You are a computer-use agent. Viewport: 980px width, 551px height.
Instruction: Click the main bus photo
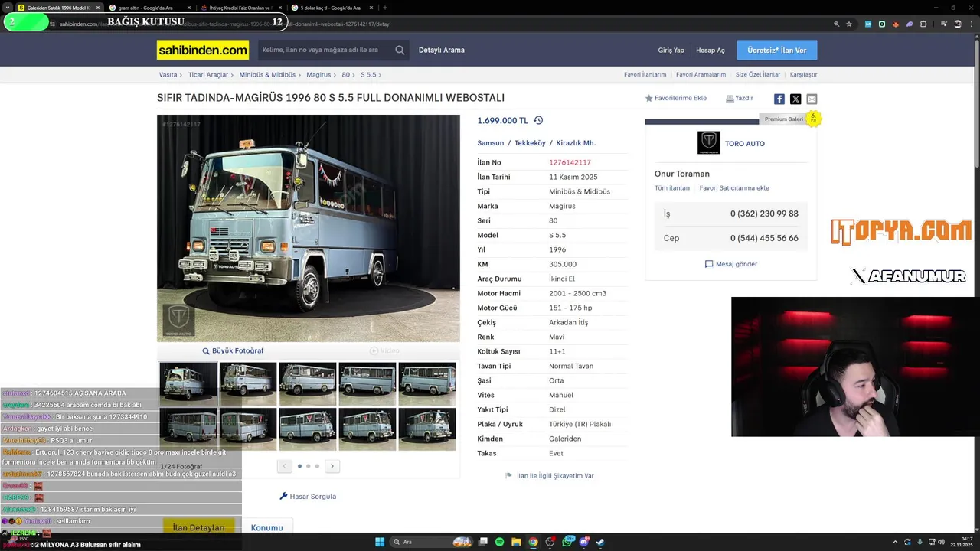[309, 228]
